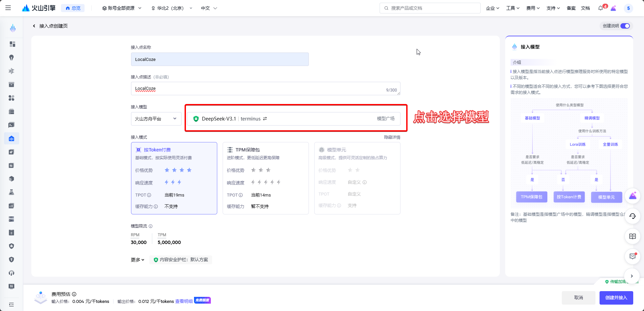Click the swap icon next to terminus
The width and height of the screenshot is (644, 311).
265,119
